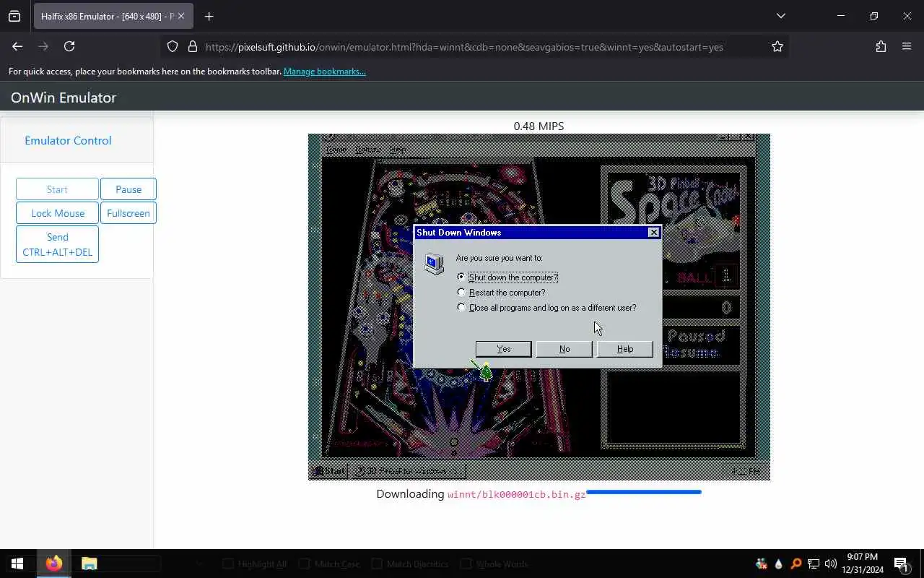Open Firefox View from the tab bar
The height and width of the screenshot is (578, 924).
click(14, 16)
